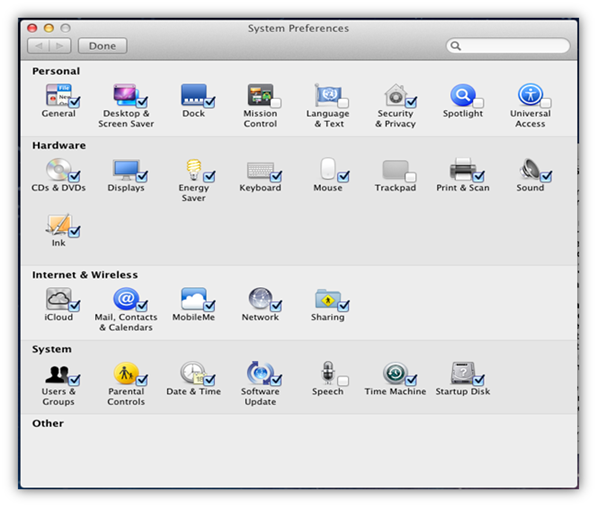Open the Parental Controls icon
The width and height of the screenshot is (597, 507).
(126, 373)
